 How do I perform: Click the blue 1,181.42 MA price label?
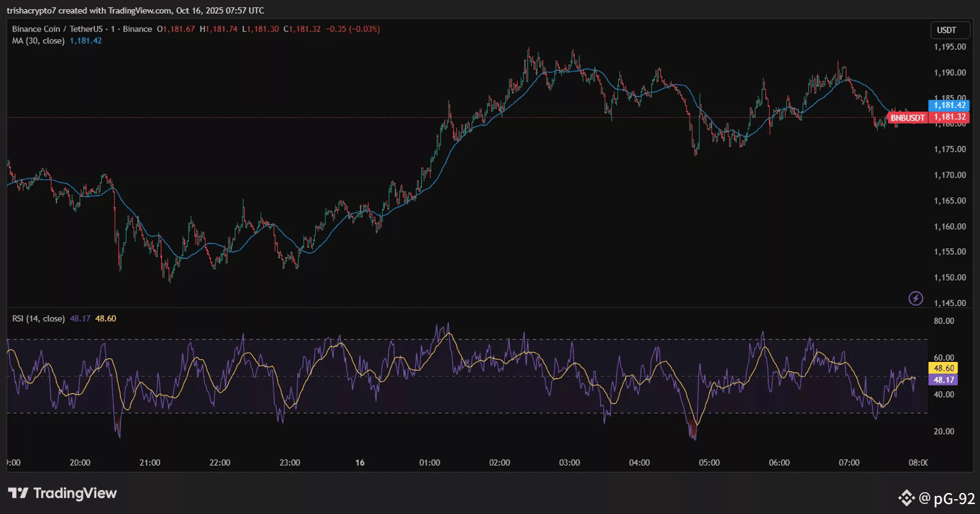pos(950,106)
